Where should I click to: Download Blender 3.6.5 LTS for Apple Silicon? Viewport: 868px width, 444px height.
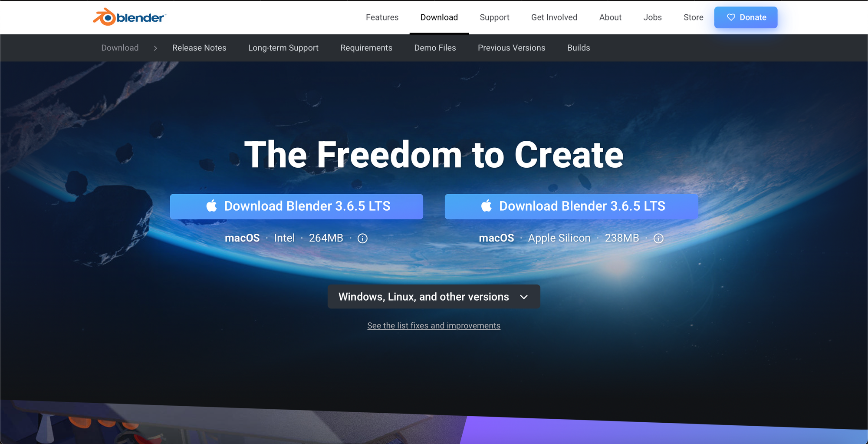click(572, 206)
